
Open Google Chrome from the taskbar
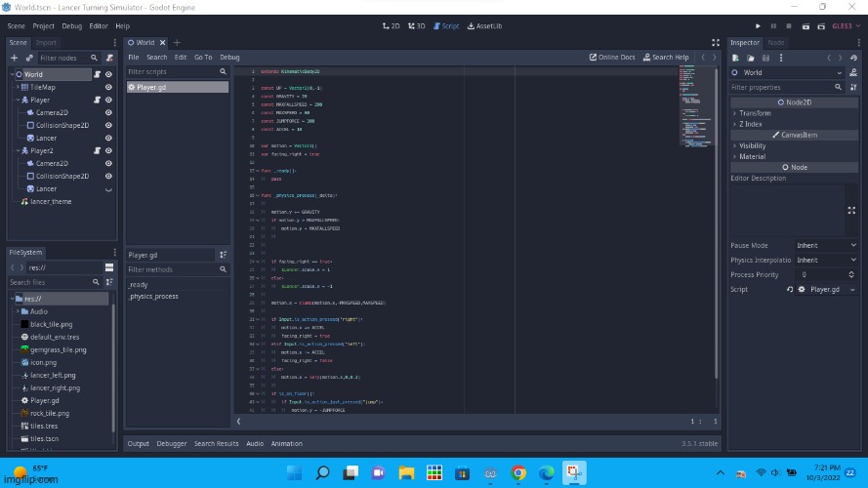pos(518,473)
